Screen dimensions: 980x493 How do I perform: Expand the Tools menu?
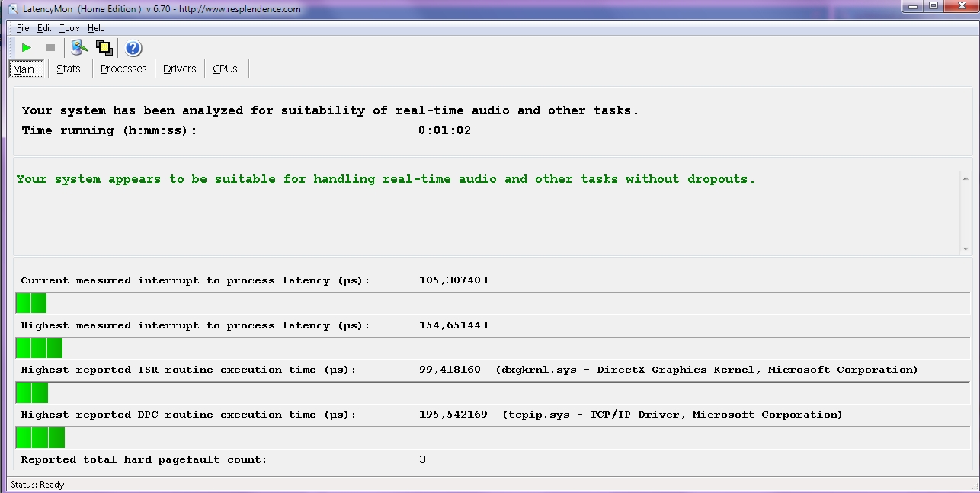click(69, 28)
